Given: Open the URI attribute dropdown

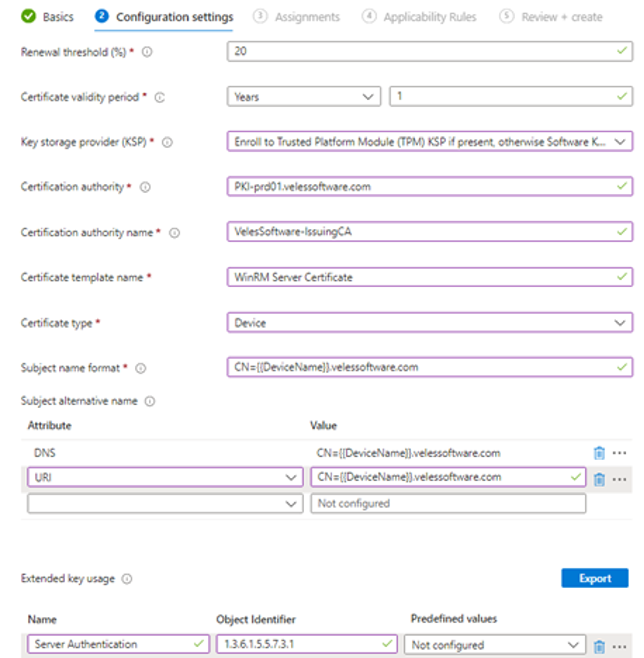Looking at the screenshot, I should point(165,477).
